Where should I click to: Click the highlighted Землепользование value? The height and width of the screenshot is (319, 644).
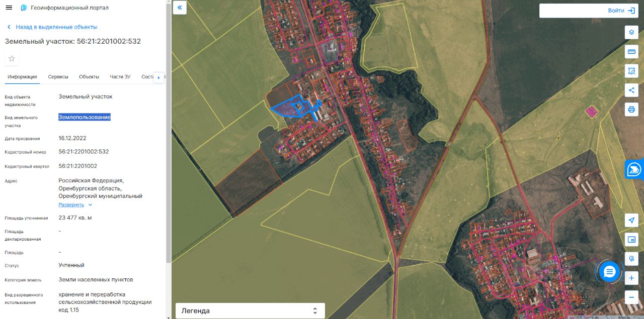[85, 117]
